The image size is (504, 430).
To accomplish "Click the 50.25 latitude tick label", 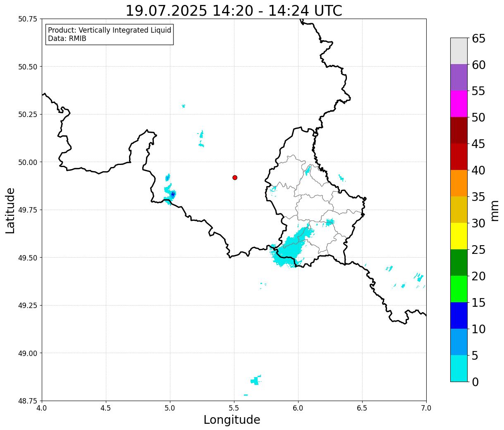I will click(x=28, y=115).
